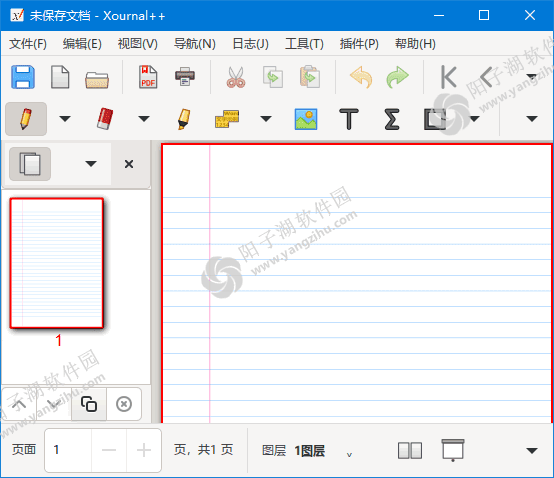Insert LaTeX formula with the sigma icon
This screenshot has height=478, width=554.
click(392, 119)
